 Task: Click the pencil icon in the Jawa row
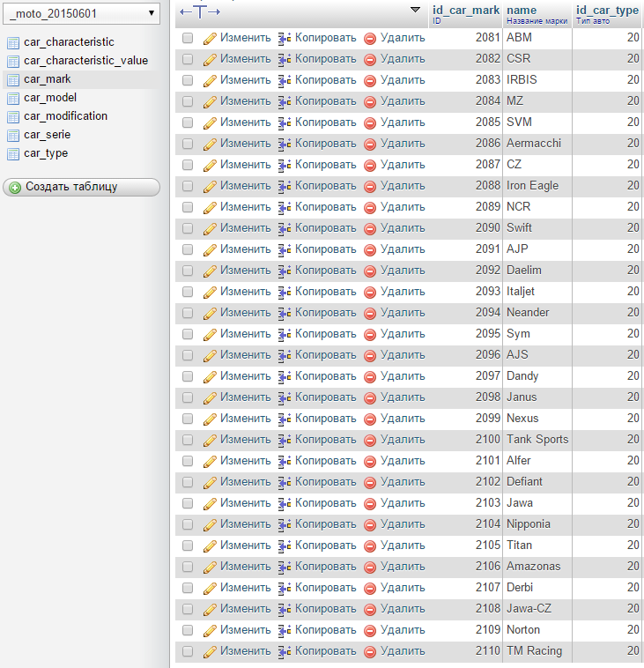pos(210,504)
